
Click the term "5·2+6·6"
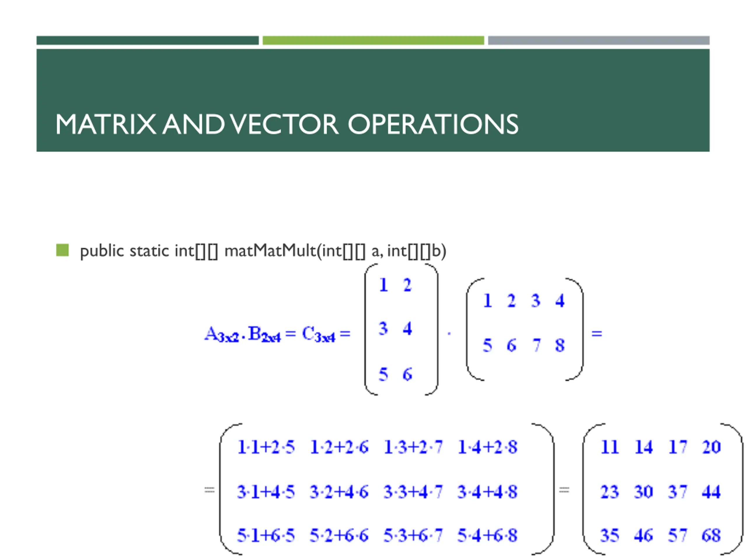click(x=339, y=535)
